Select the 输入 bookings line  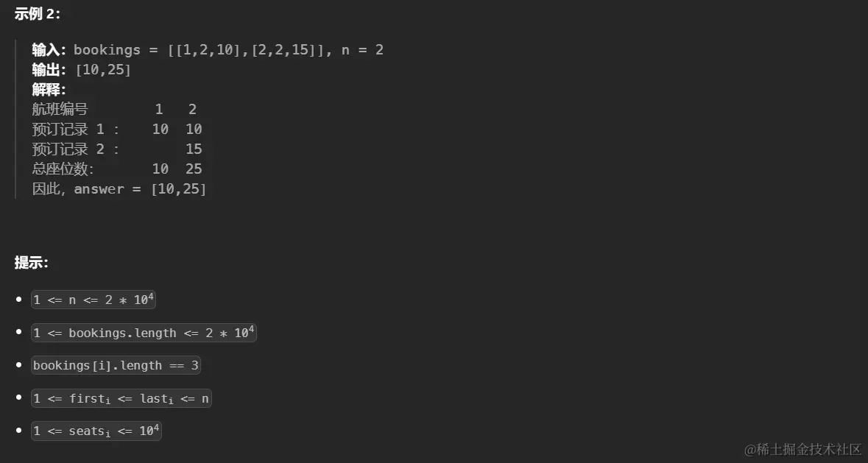point(208,50)
